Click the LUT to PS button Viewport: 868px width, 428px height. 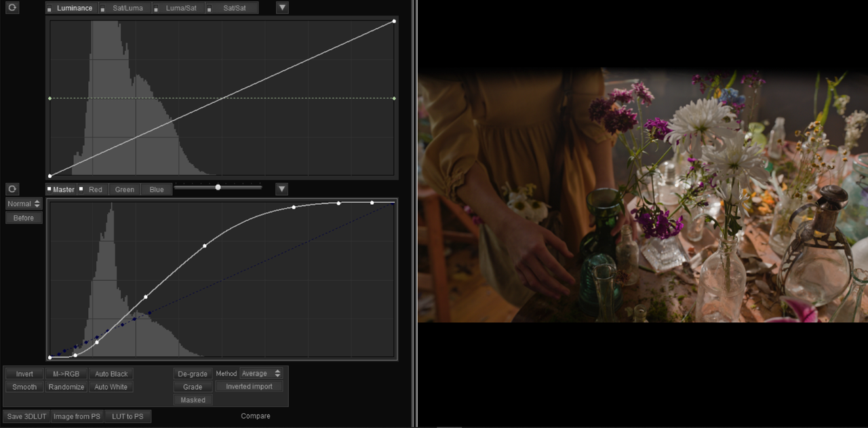(x=127, y=416)
